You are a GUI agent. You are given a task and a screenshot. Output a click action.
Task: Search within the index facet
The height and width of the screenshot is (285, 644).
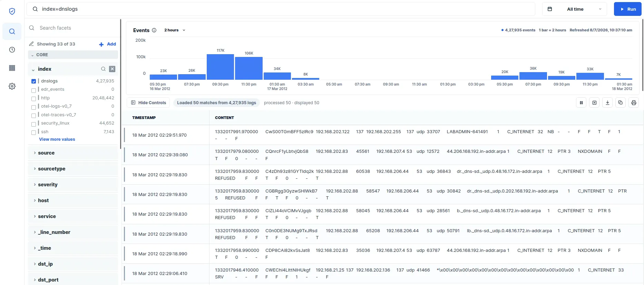click(103, 69)
